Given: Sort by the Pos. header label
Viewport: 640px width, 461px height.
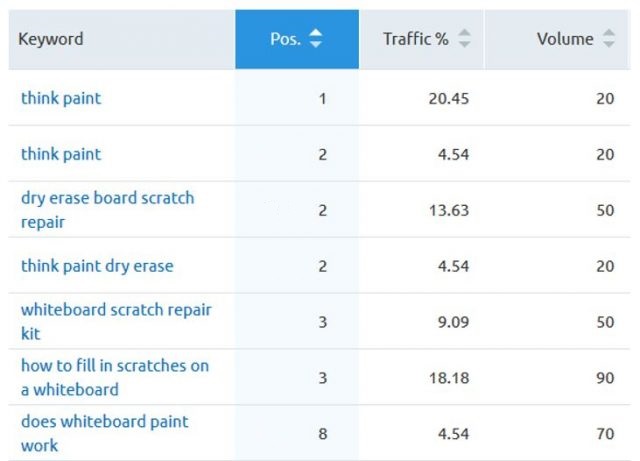Looking at the screenshot, I should (284, 39).
